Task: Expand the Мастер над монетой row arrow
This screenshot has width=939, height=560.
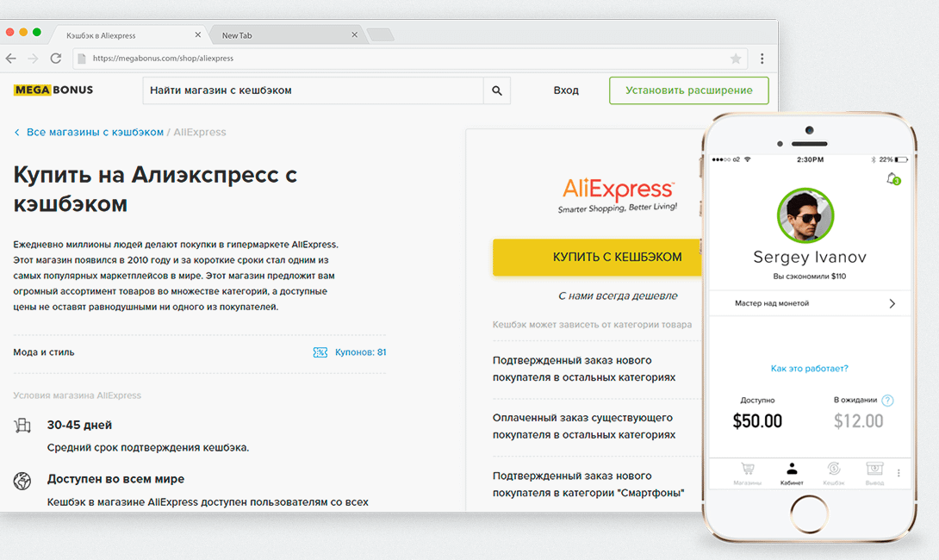Action: [x=892, y=303]
